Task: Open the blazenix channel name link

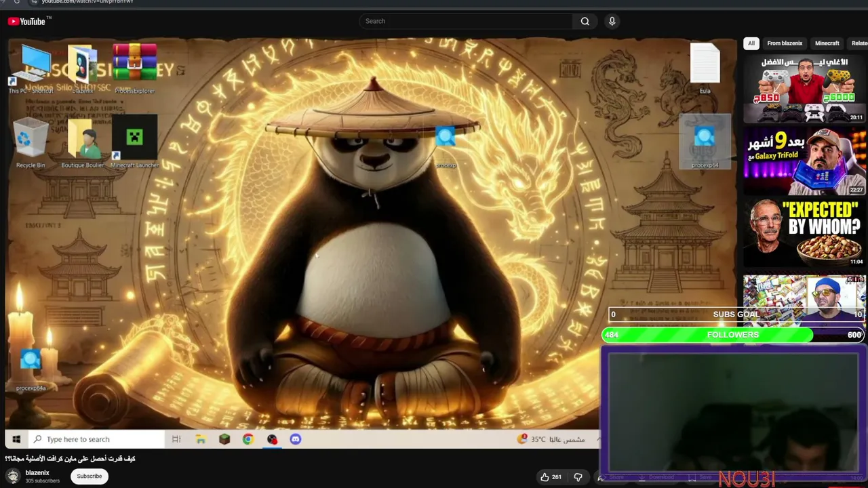Action: tap(37, 472)
